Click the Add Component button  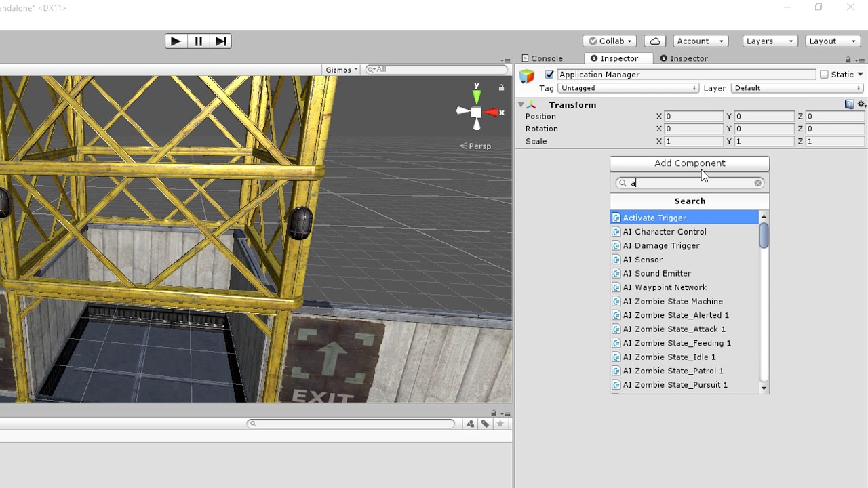coord(690,163)
